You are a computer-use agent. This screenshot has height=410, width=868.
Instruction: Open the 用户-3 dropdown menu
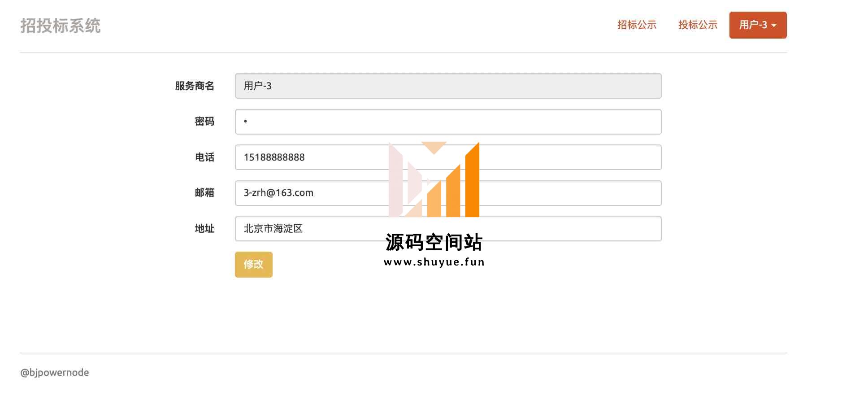758,25
